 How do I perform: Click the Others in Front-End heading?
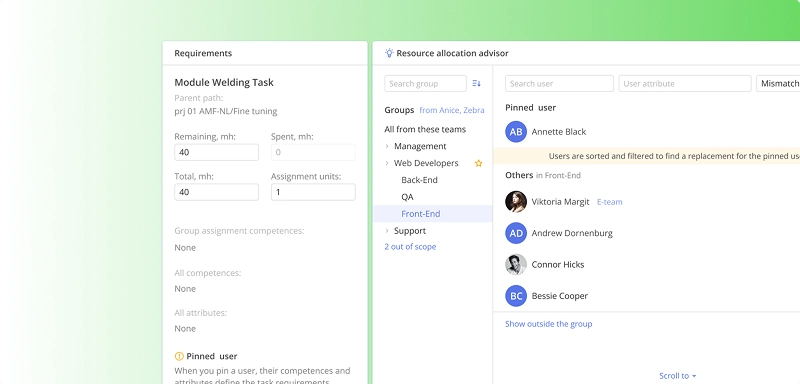[543, 175]
